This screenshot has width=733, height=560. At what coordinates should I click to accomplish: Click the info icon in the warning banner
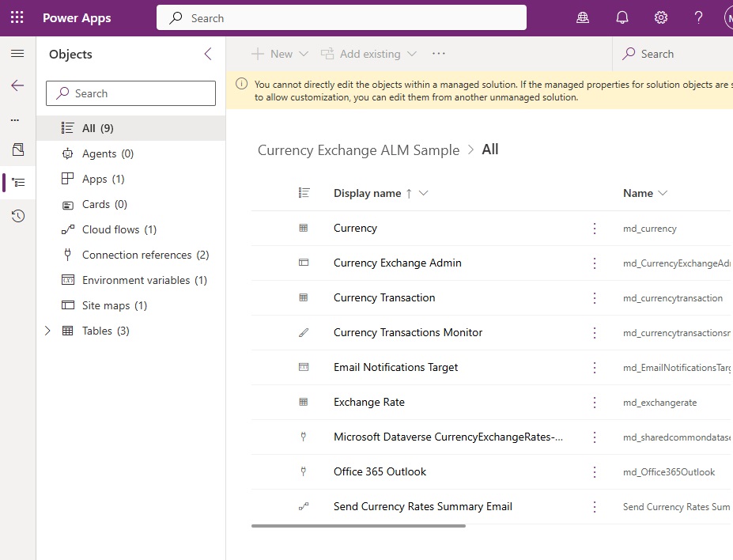click(x=242, y=84)
